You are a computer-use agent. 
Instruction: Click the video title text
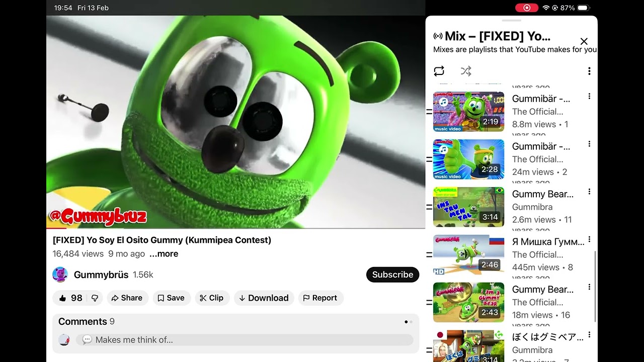[x=162, y=240]
